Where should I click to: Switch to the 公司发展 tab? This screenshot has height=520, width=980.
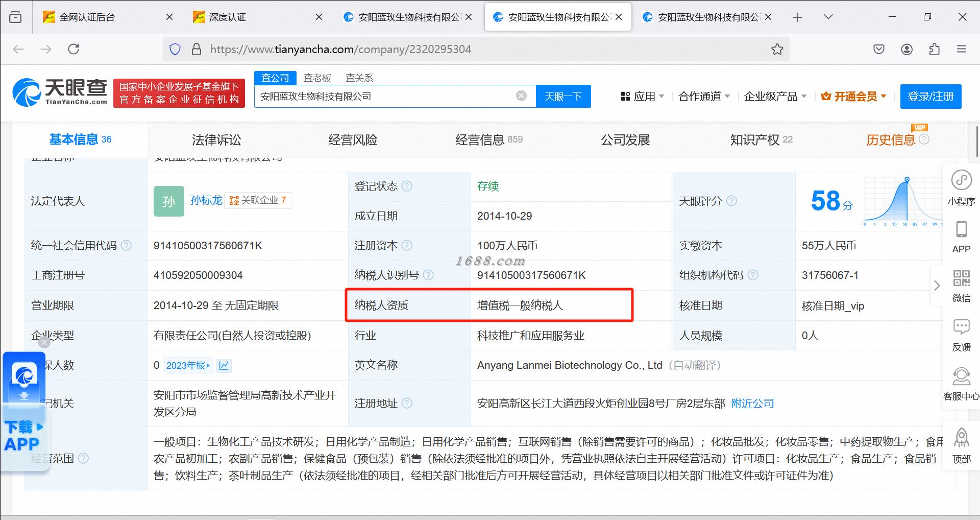point(625,140)
